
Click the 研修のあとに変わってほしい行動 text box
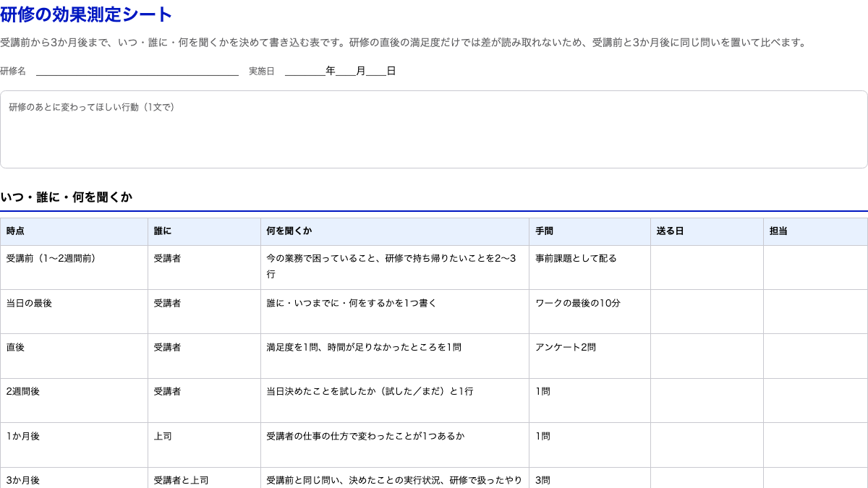pyautogui.click(x=434, y=129)
